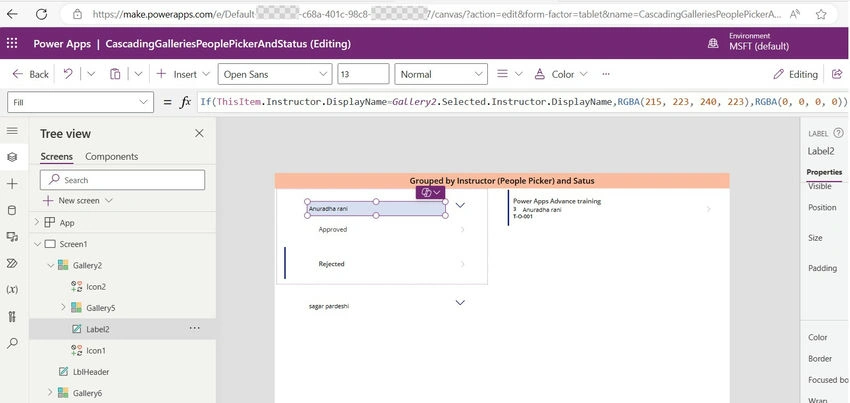Select Icon2 in the tree view
850x403 pixels.
pyautogui.click(x=95, y=286)
